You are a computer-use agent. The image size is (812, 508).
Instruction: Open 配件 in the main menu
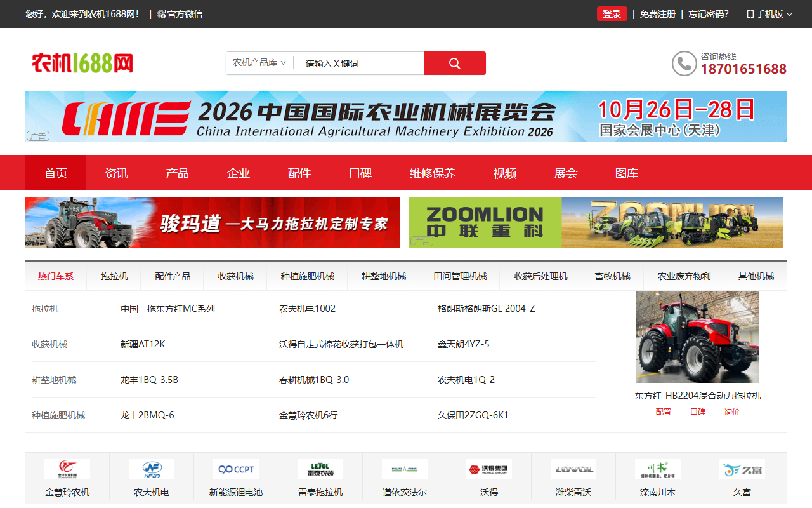point(299,173)
